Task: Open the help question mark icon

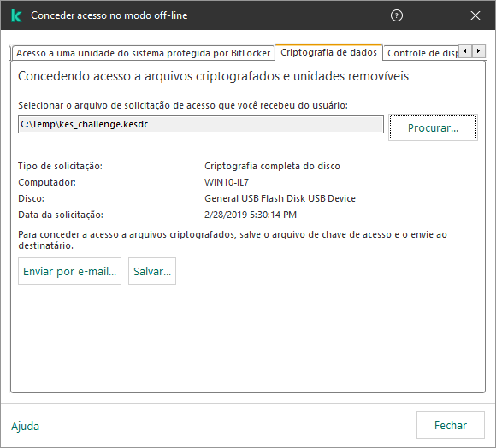Action: click(x=396, y=15)
